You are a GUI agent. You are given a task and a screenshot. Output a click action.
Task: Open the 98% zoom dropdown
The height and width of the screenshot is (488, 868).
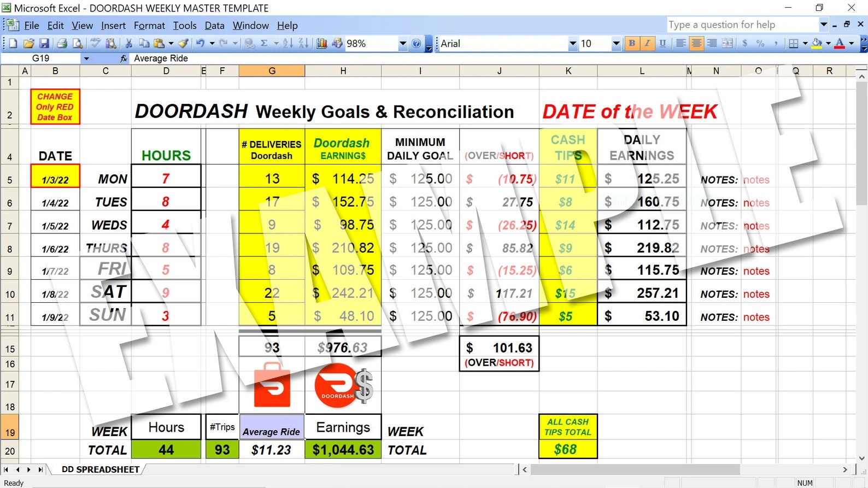403,43
